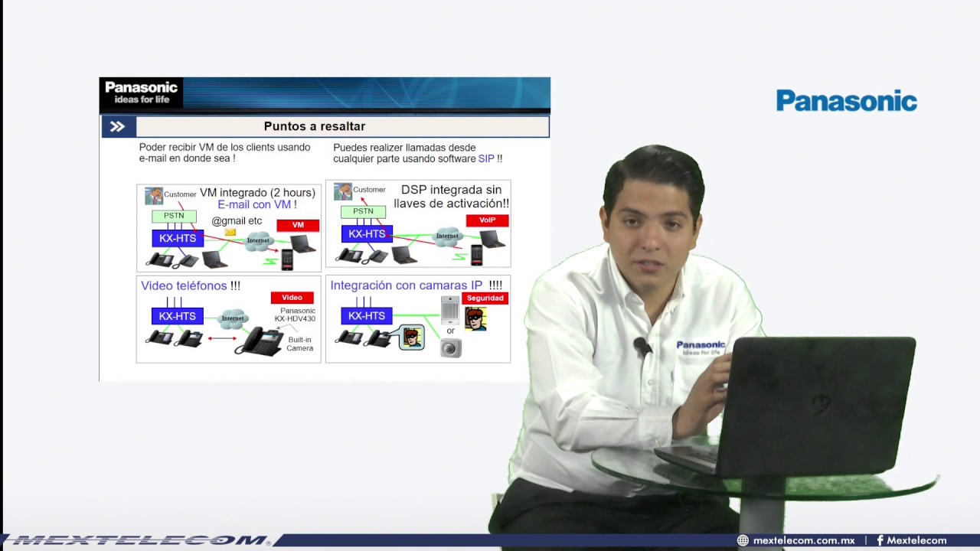
Task: Open the mextelecom.com.mx website link
Action: coord(804,540)
